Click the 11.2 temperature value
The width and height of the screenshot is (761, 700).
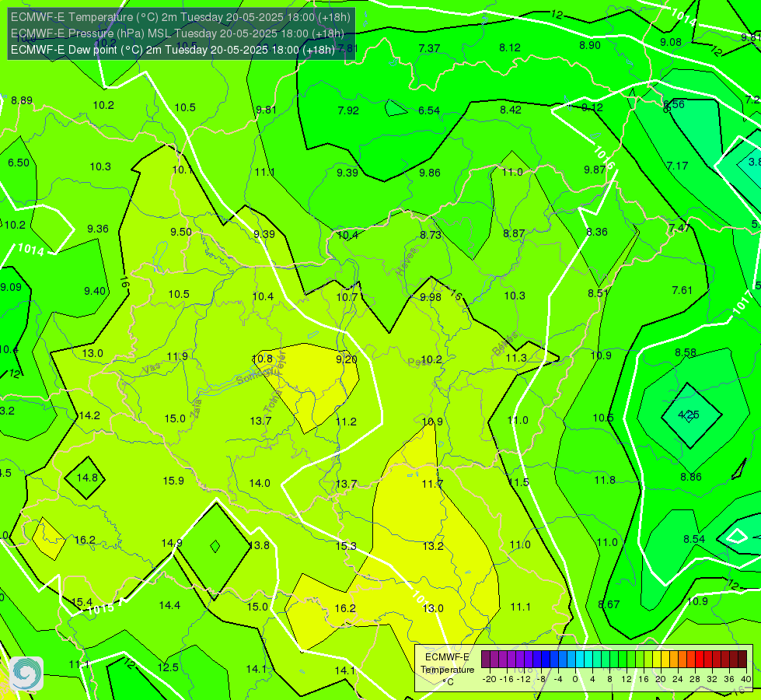coord(346,422)
